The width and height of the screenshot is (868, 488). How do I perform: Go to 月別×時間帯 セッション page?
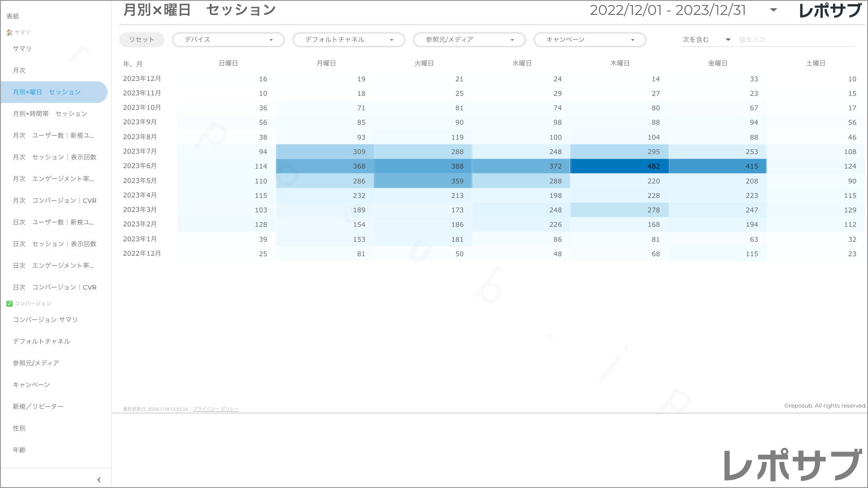(50, 114)
